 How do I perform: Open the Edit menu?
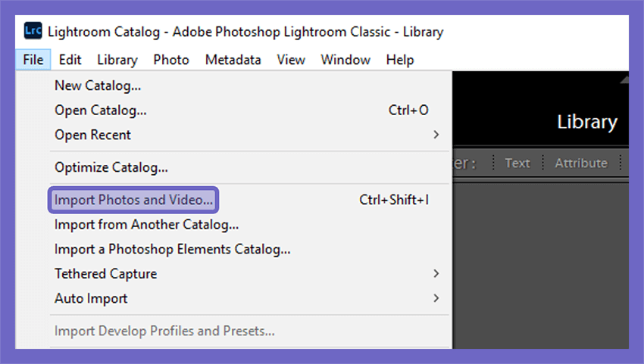(70, 60)
